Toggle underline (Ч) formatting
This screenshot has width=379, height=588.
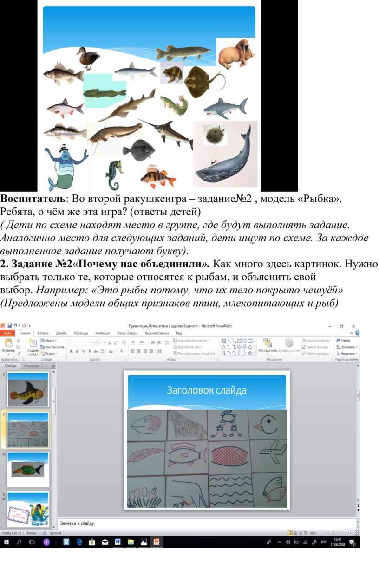coord(83,351)
